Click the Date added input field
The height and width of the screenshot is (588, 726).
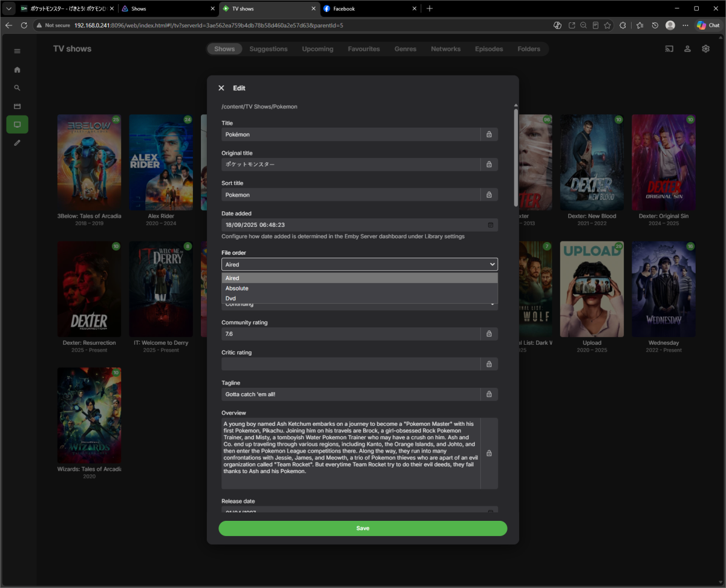pos(359,225)
